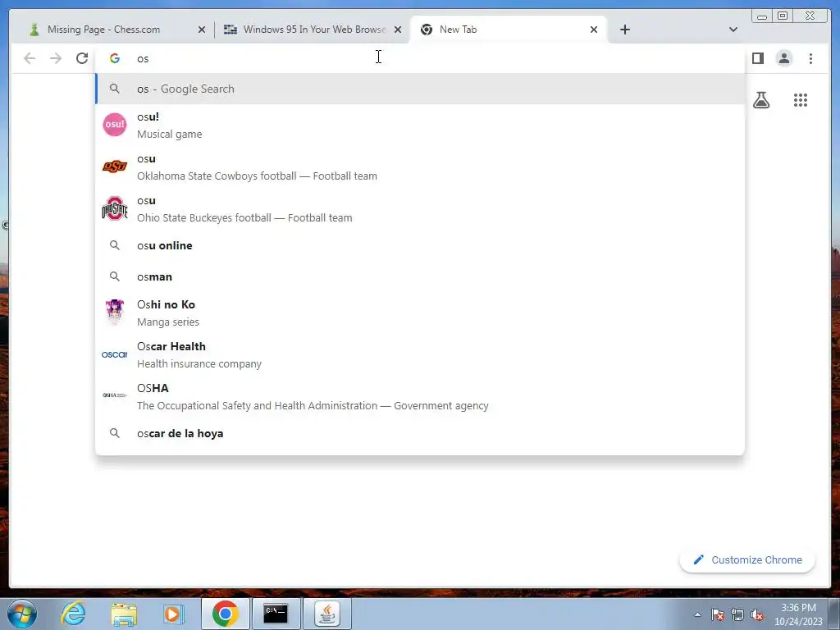This screenshot has height=630, width=840.
Task: Close the Windows 95 In Your Web Browser tab
Action: coord(398,30)
